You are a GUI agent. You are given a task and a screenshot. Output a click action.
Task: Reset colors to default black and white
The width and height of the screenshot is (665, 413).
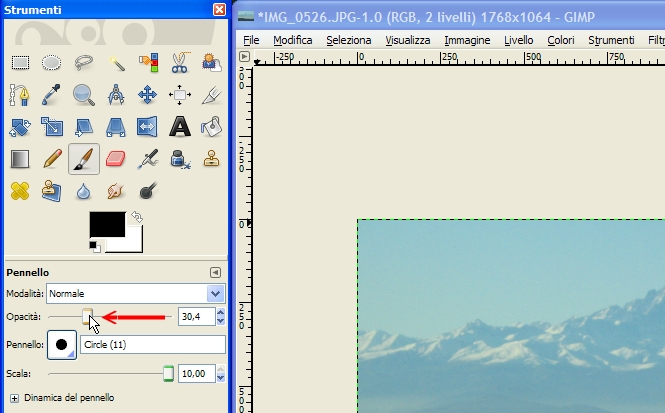point(95,246)
